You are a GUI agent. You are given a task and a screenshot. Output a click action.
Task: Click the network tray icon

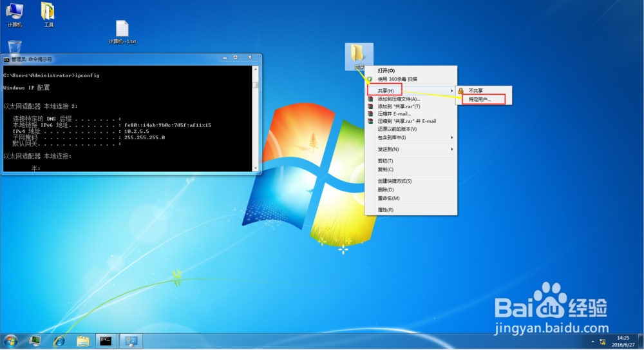click(x=603, y=342)
